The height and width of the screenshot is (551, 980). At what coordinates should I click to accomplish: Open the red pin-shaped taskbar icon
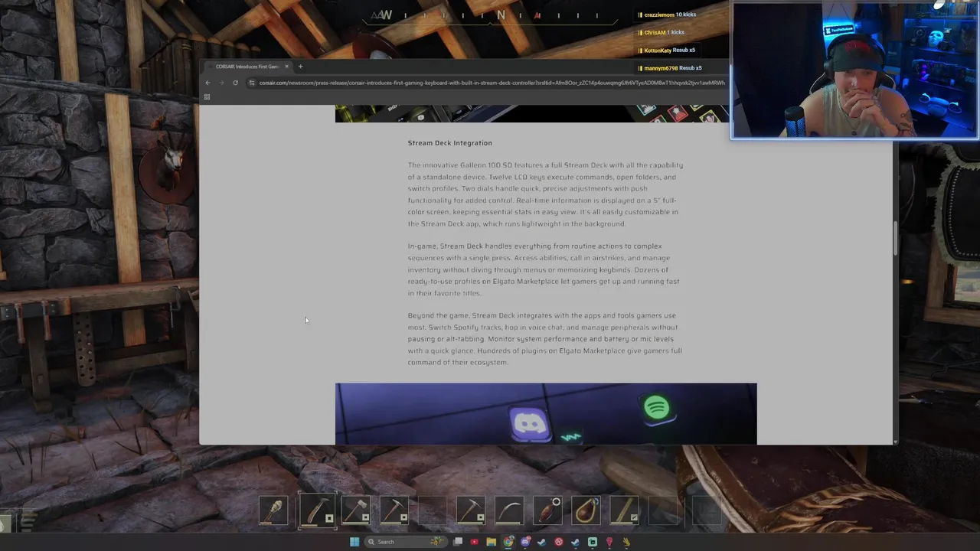tap(609, 542)
